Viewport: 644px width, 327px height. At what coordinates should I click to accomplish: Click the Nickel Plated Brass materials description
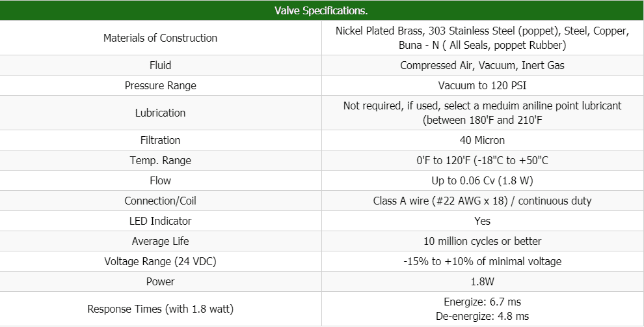(482, 38)
